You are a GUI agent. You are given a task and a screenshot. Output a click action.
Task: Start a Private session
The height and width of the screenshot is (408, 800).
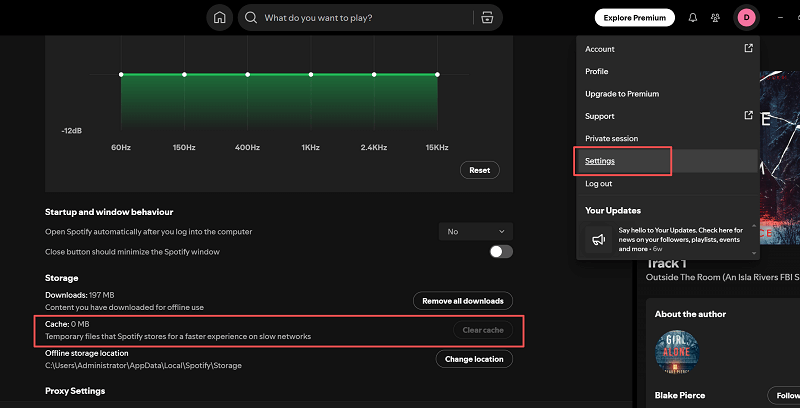click(x=668, y=138)
